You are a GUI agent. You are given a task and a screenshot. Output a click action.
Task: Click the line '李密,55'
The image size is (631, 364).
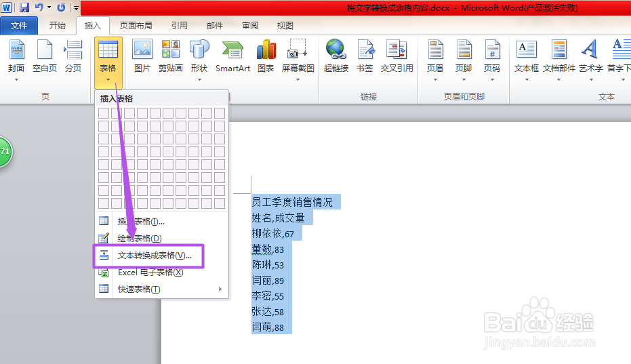(268, 296)
